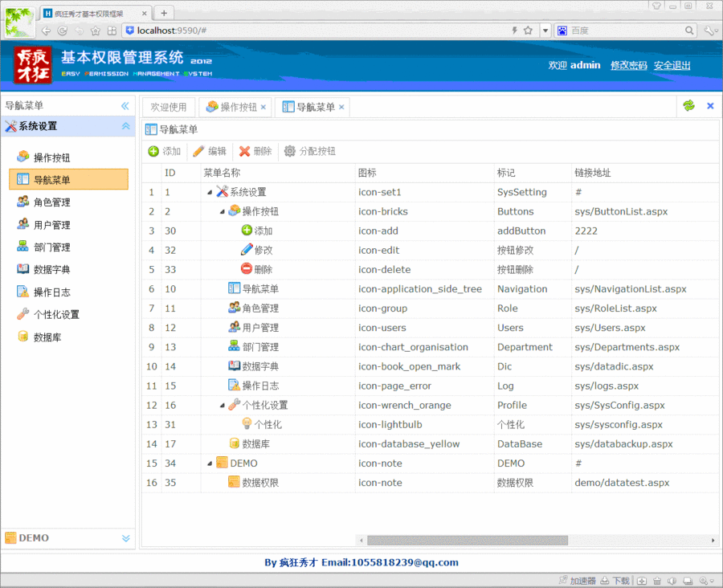Screen dimensions: 723x588
Task: Click the 删除 red X toolbar button
Action: [x=255, y=151]
